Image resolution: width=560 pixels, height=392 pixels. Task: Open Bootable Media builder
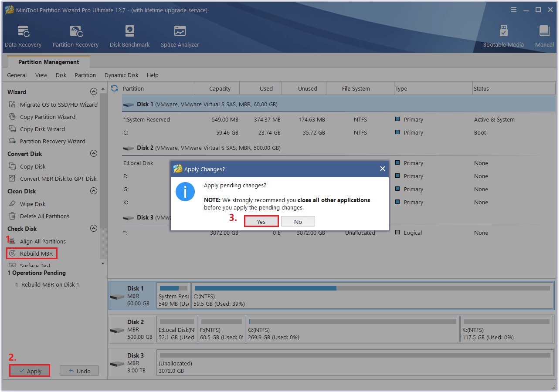click(x=503, y=37)
